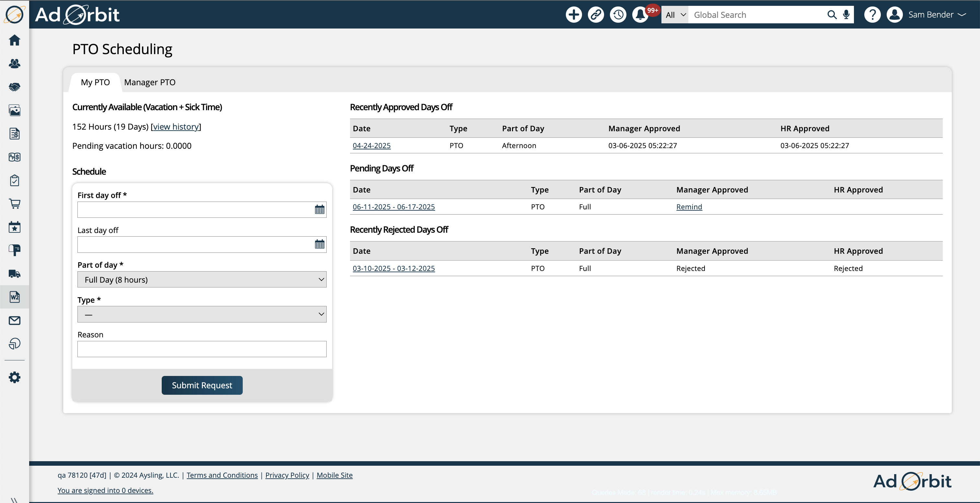Open the settings gear icon in the sidebar
The height and width of the screenshot is (503, 980).
click(15, 378)
